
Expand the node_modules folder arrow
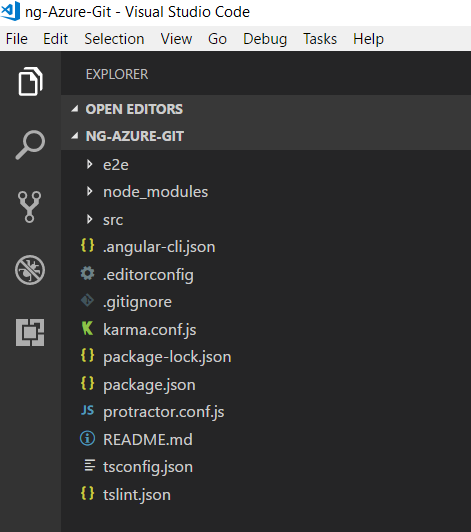click(x=90, y=191)
